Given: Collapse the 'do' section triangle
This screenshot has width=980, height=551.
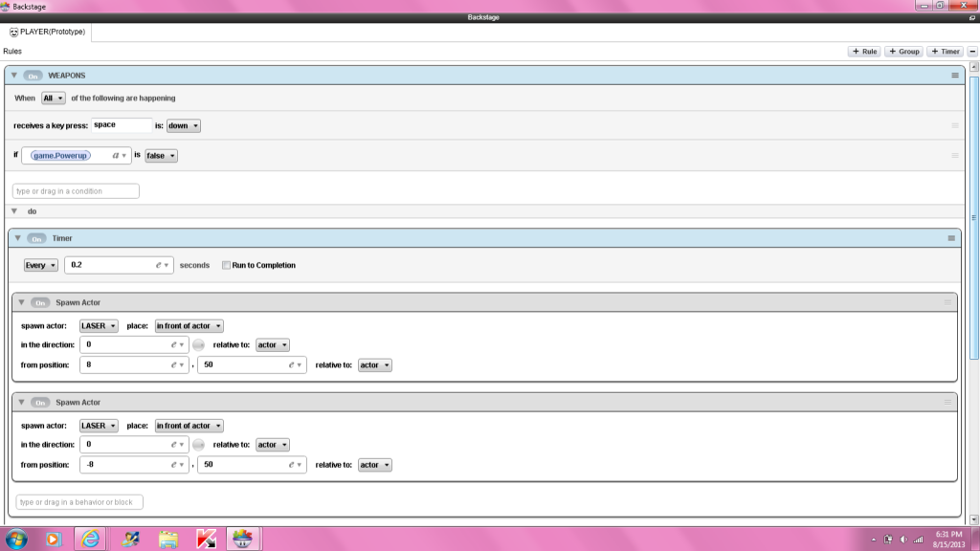Looking at the screenshot, I should [x=14, y=211].
